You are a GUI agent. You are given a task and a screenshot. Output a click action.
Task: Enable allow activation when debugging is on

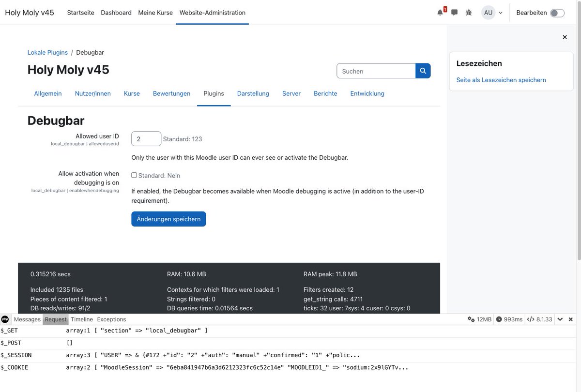coord(134,175)
